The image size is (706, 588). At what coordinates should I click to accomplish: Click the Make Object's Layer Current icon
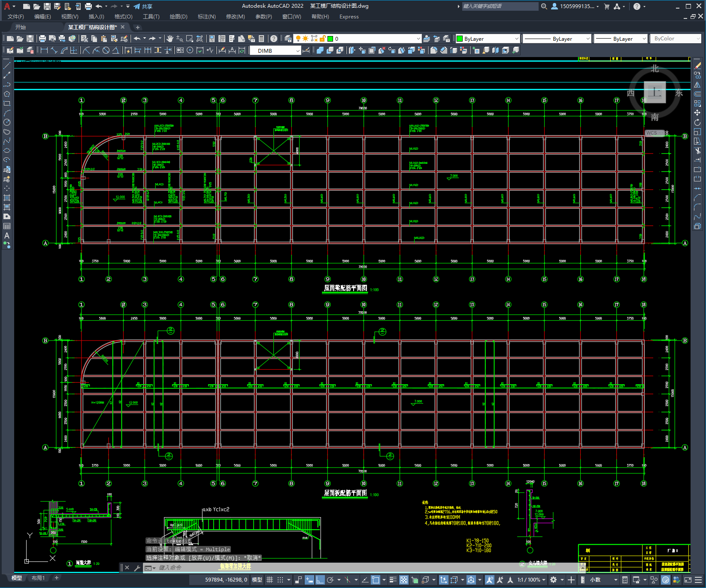pos(427,39)
